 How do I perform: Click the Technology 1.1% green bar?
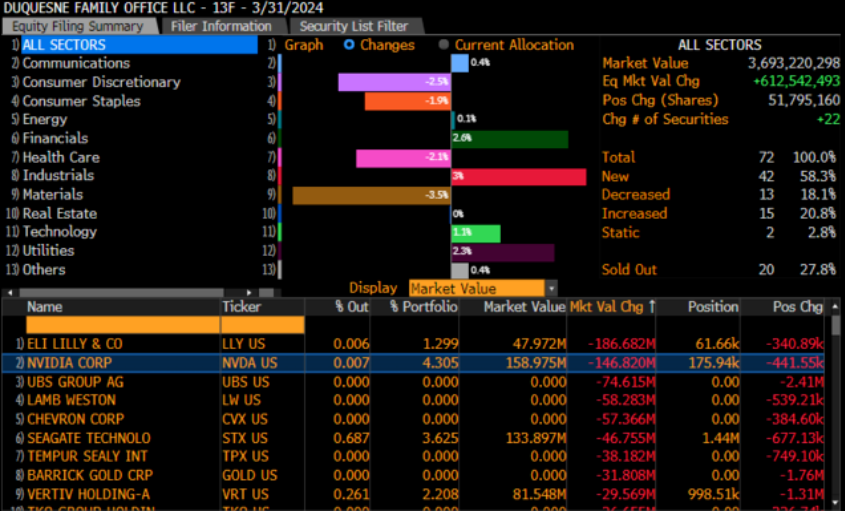(476, 233)
